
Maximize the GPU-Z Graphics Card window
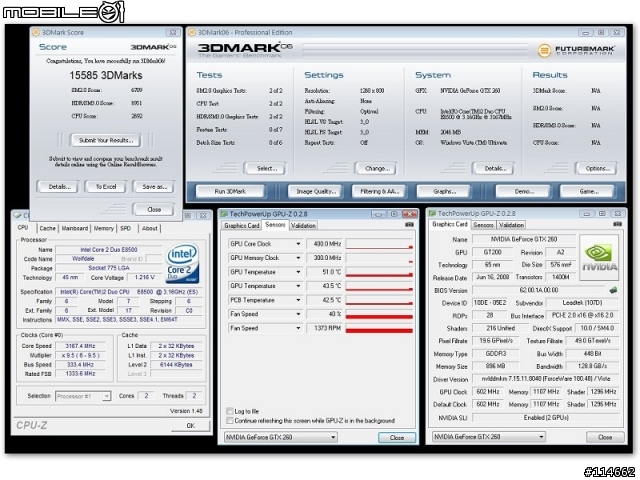pos(602,213)
